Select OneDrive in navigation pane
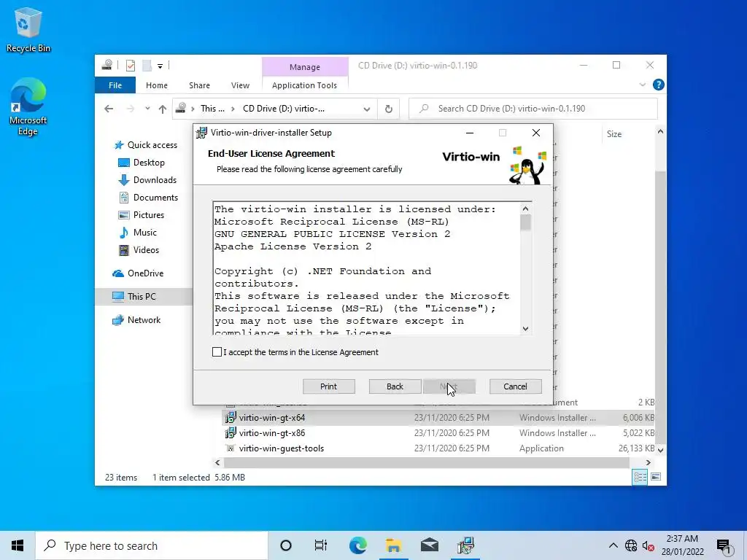Image resolution: width=747 pixels, height=560 pixels. tap(138, 273)
